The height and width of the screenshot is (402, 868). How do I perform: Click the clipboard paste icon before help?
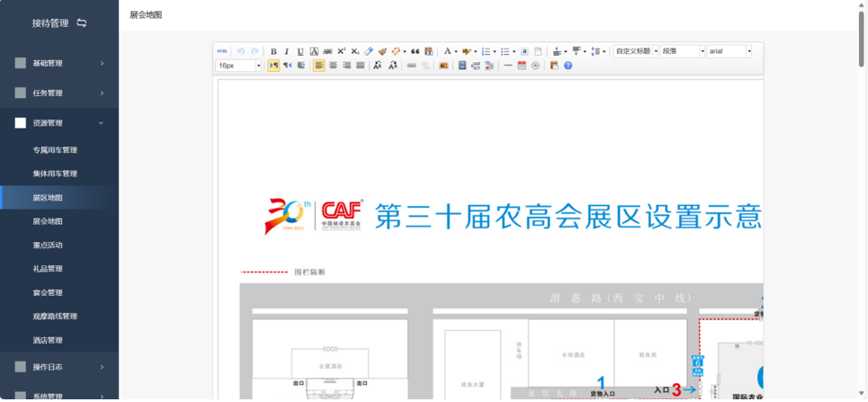(554, 66)
